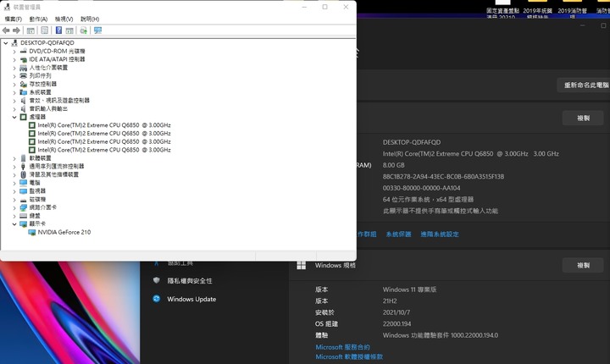Select the 監視器 monitor category icon

pyautogui.click(x=24, y=191)
